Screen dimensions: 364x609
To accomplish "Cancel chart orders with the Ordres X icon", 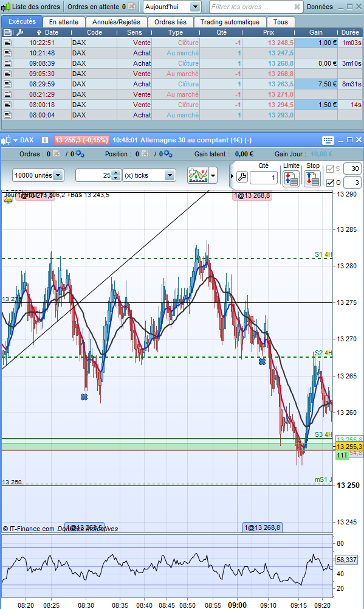I will coord(57,154).
